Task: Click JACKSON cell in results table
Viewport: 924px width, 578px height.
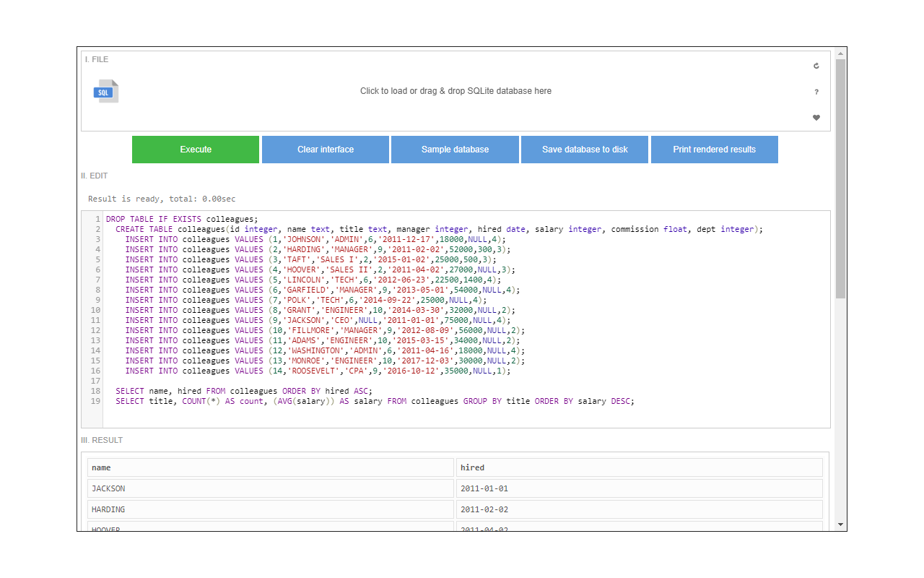Action: click(271, 488)
